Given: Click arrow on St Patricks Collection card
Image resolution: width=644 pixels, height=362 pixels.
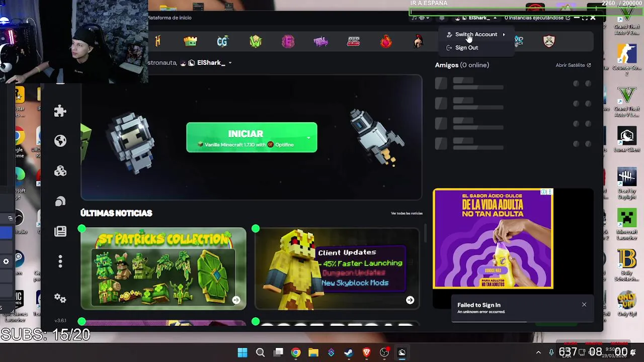Looking at the screenshot, I should tap(236, 300).
